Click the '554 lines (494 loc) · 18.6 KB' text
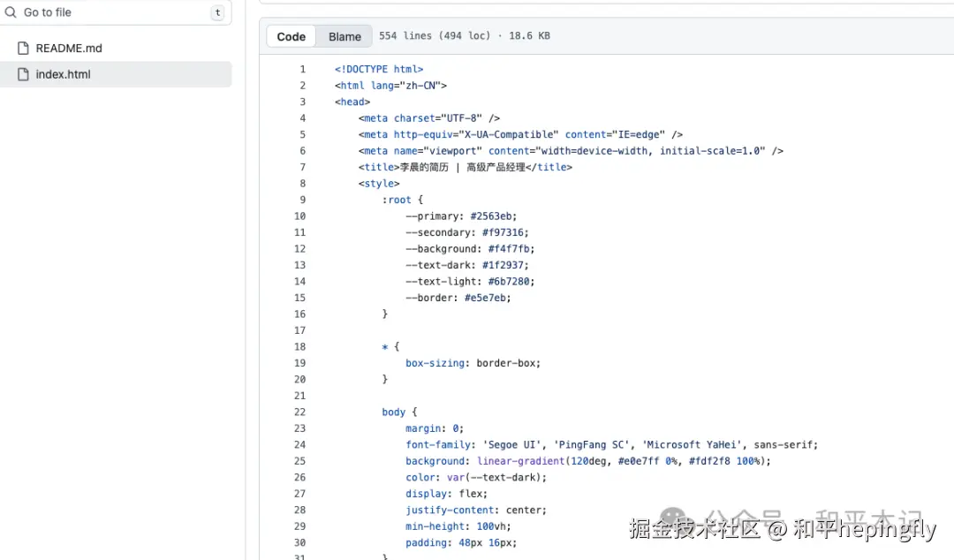This screenshot has height=560, width=954. (465, 36)
